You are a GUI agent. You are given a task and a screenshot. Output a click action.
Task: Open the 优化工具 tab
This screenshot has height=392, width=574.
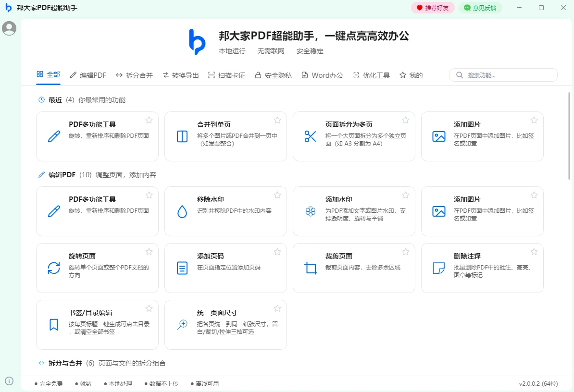371,75
